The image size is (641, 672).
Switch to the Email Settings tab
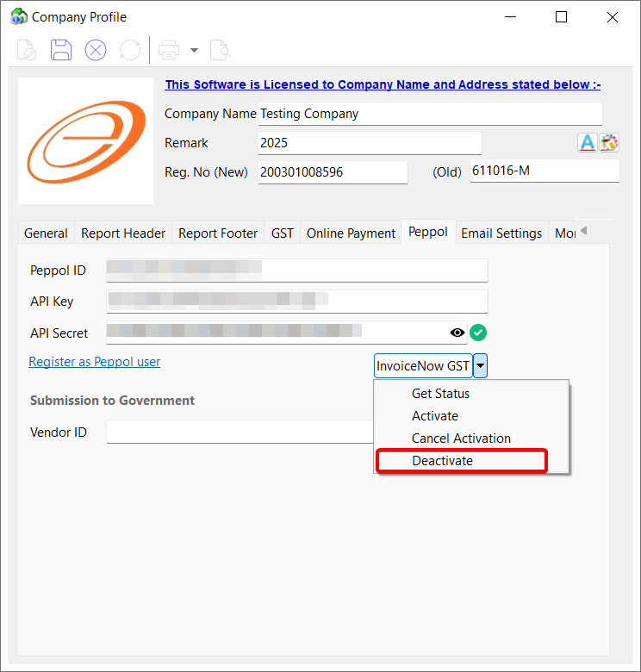(501, 233)
